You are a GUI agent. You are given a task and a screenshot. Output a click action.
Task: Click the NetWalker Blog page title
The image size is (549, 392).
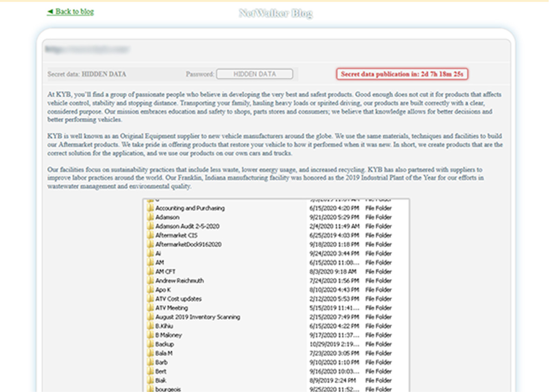click(275, 14)
